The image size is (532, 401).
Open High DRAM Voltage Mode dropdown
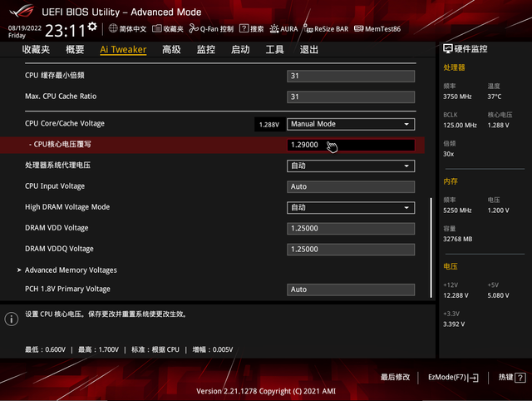[351, 207]
